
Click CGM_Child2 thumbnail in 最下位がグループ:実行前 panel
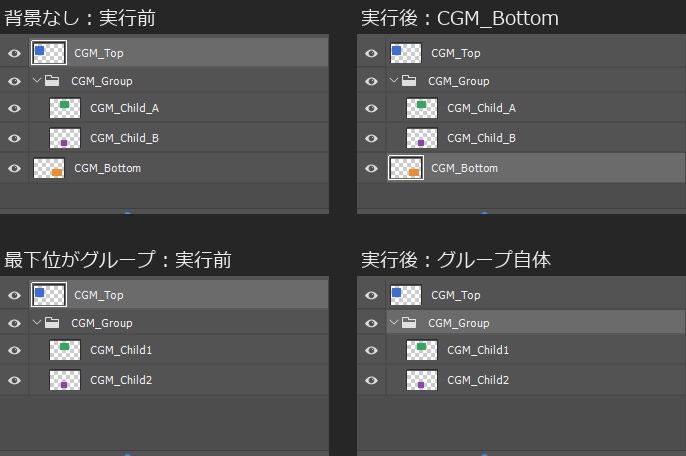tap(65, 380)
